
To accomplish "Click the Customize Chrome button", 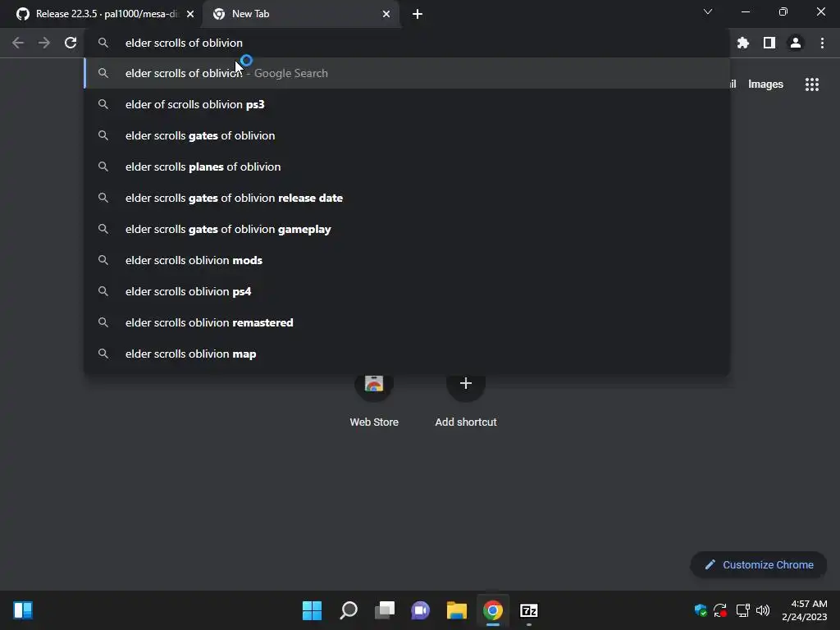I will tap(758, 564).
